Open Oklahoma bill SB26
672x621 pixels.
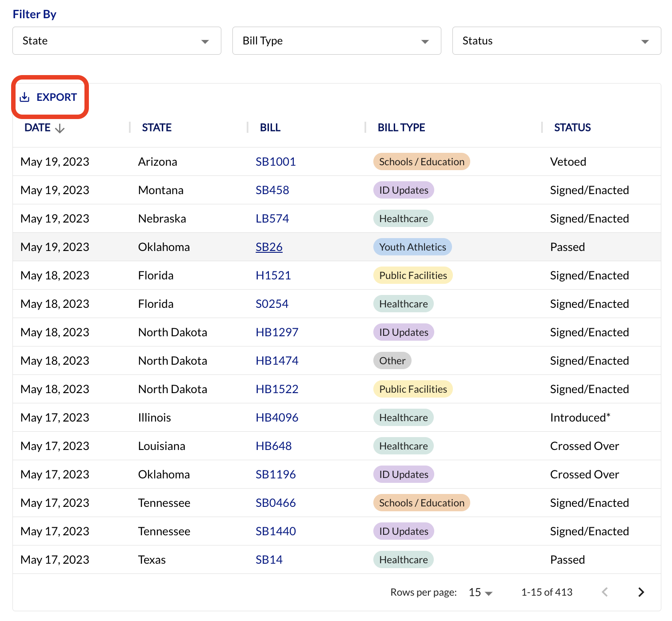pos(269,247)
